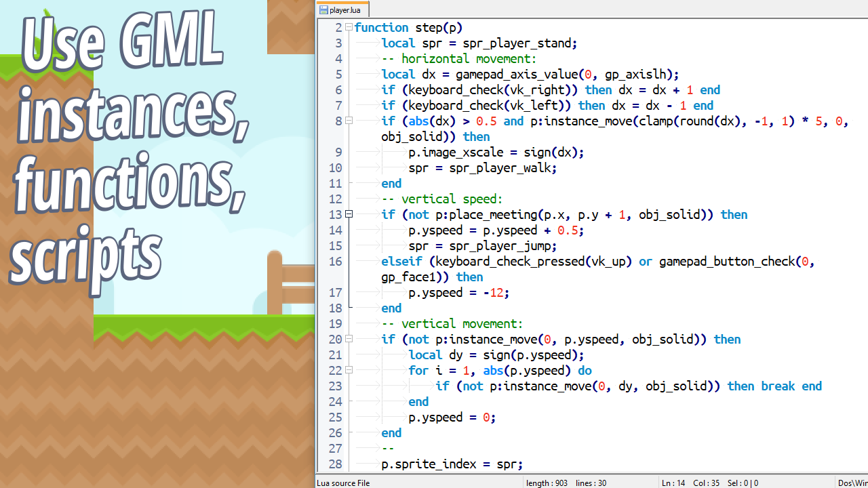868x488 pixels.
Task: Collapse fold marker at line 2 function step
Action: pyautogui.click(x=349, y=27)
